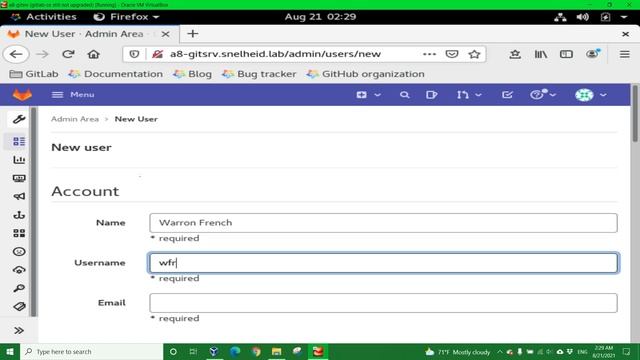Open the Firefox hamburger application menu

[624, 54]
